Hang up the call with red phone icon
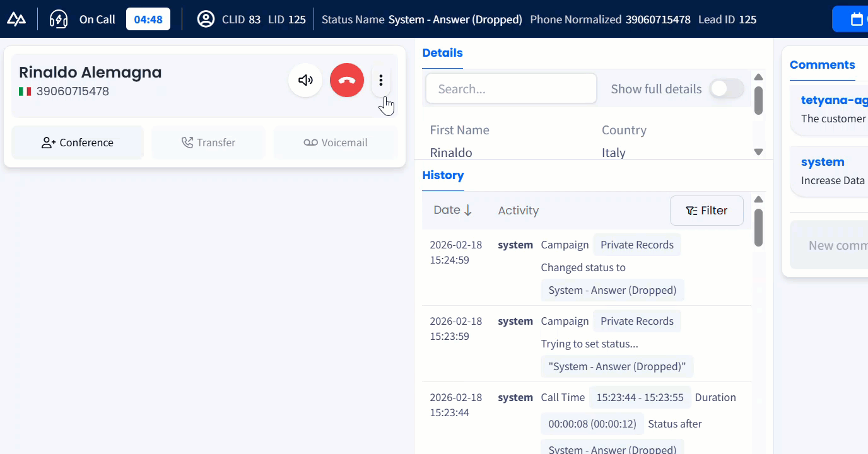This screenshot has height=454, width=868. [x=346, y=80]
